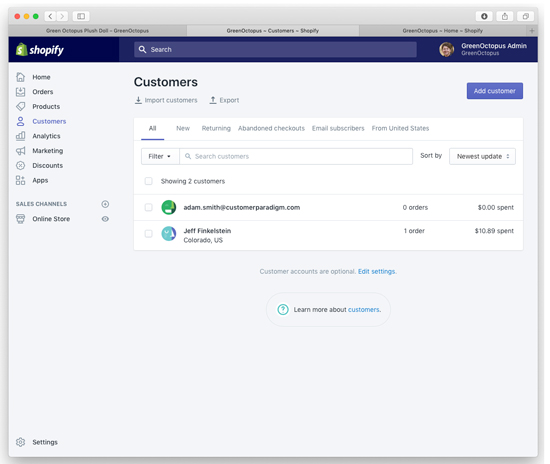Select the Products tag icon

coord(20,106)
